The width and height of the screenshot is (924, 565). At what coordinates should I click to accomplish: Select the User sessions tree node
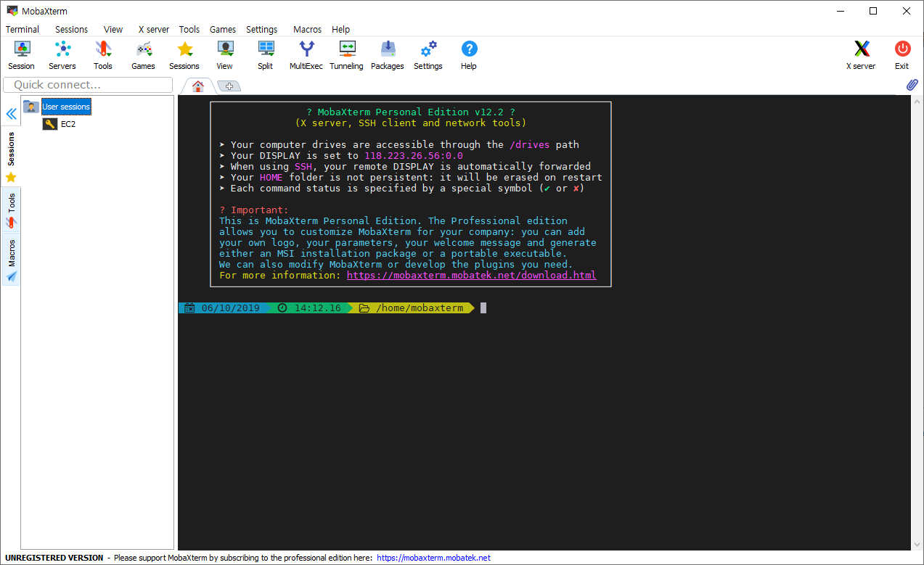[66, 107]
